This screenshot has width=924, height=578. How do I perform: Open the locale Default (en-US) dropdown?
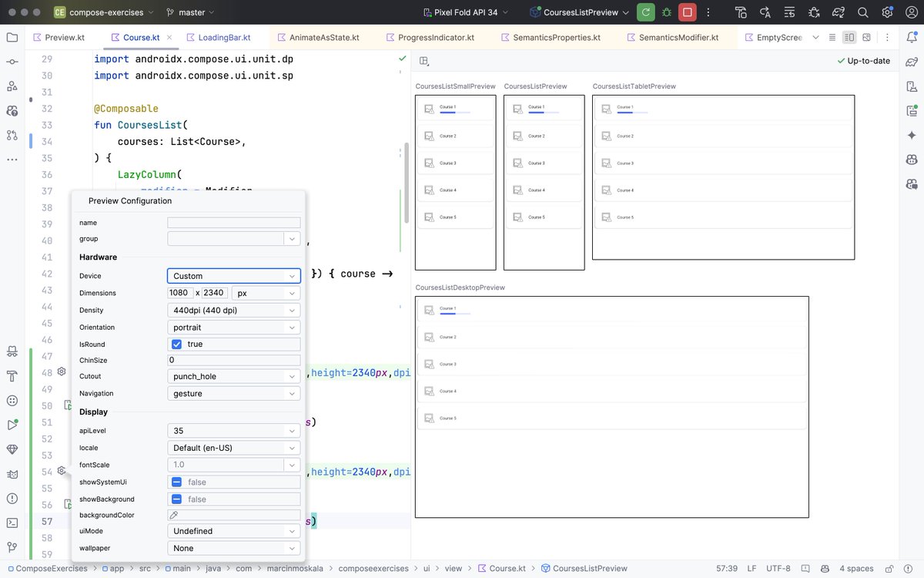[x=233, y=448]
